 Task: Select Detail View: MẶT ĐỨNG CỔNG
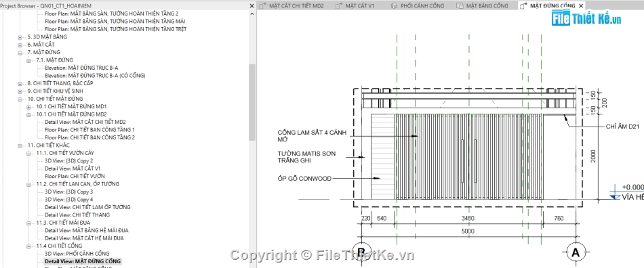click(83, 261)
